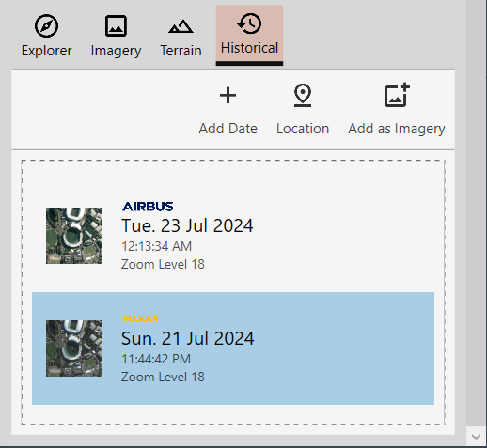487x448 pixels.
Task: Click the Add Date plus icon
Action: click(x=228, y=95)
